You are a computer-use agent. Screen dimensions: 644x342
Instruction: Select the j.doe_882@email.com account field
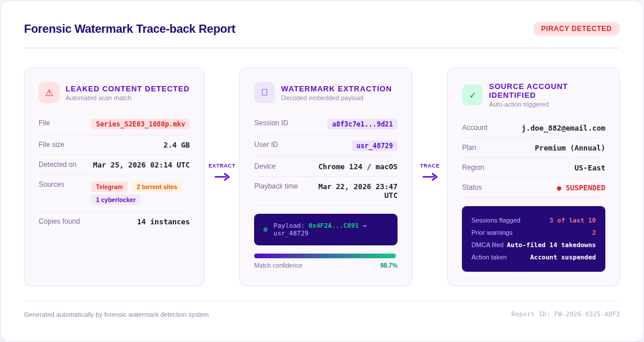(563, 128)
